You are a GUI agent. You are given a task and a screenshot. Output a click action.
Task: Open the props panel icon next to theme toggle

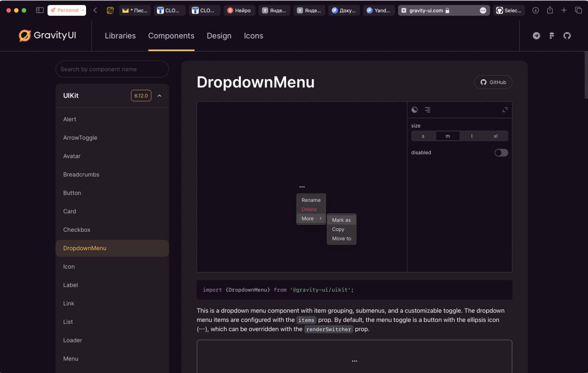[428, 110]
